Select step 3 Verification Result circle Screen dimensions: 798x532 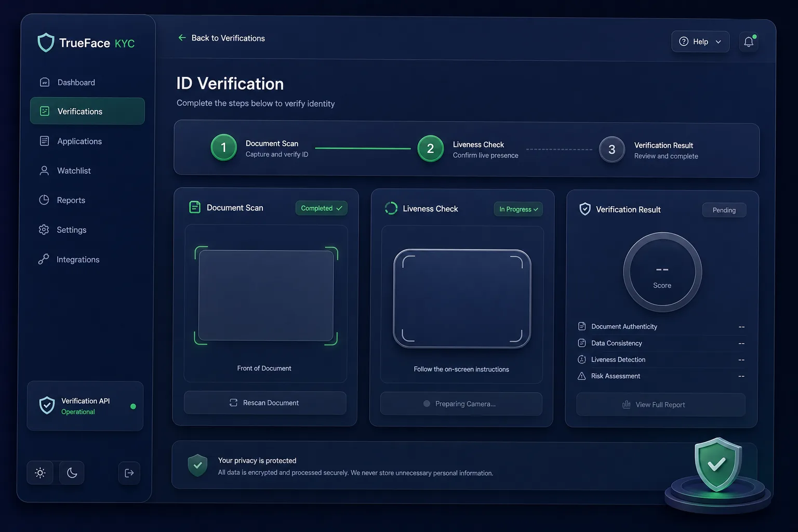612,150
